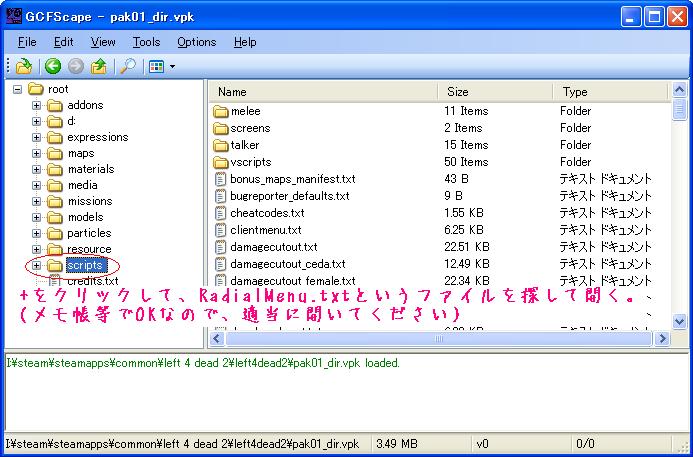
Task: Open the Help menu
Action: coord(245,42)
